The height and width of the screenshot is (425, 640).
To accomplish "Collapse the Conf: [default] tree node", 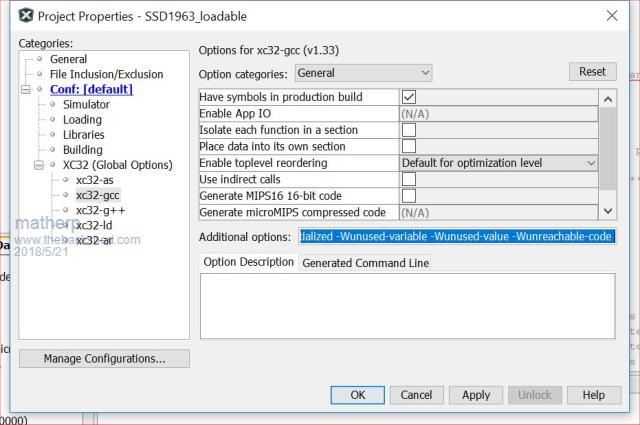I will 26,89.
